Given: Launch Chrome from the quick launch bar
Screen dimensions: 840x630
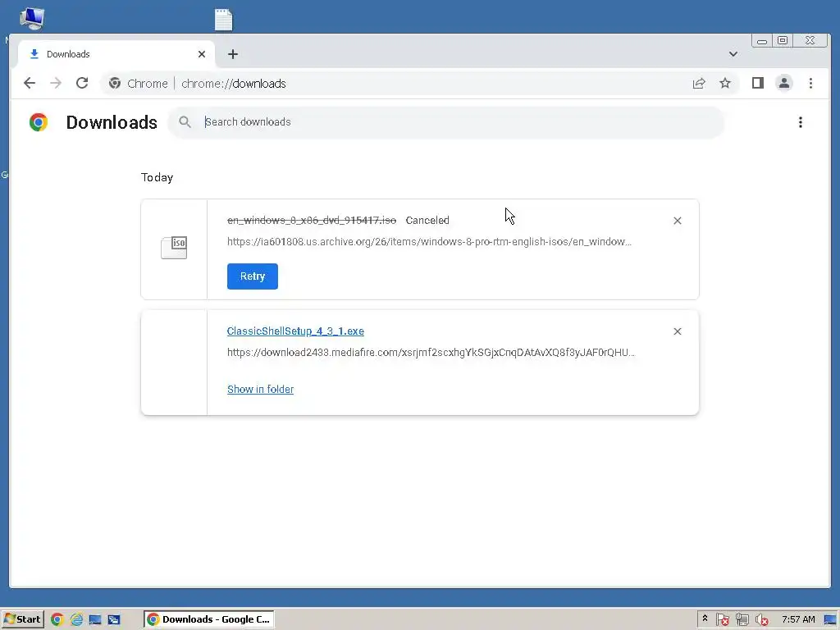Looking at the screenshot, I should [x=57, y=620].
